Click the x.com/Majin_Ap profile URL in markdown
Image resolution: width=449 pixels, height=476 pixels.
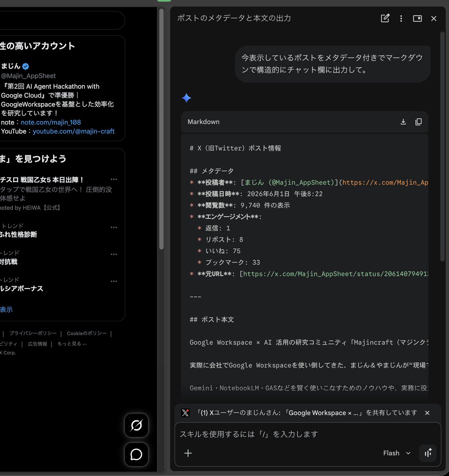[x=385, y=182]
